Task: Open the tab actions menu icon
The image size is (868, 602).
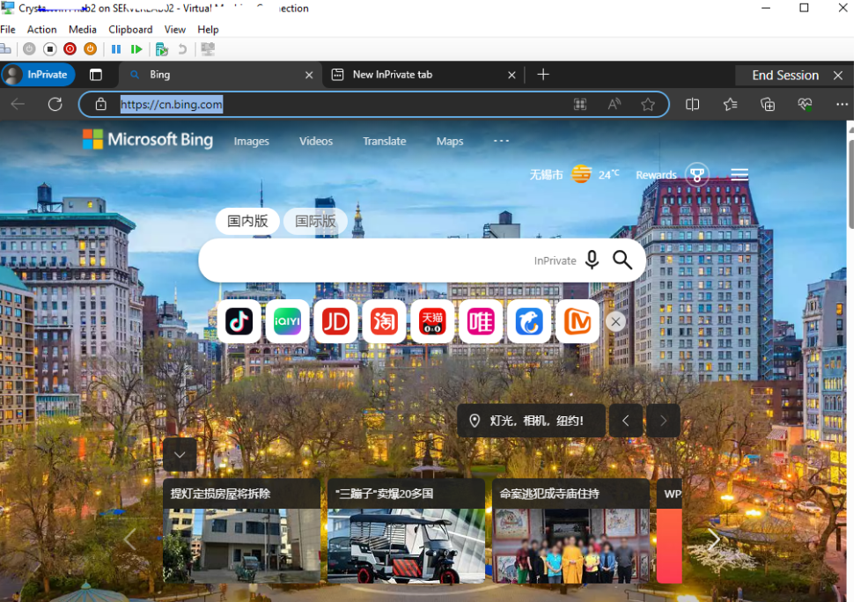Action: coord(96,75)
